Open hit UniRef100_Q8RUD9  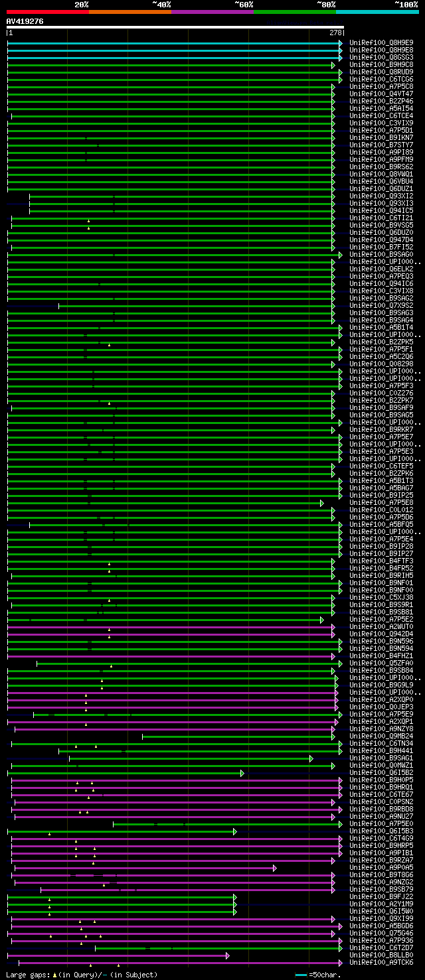(x=381, y=72)
